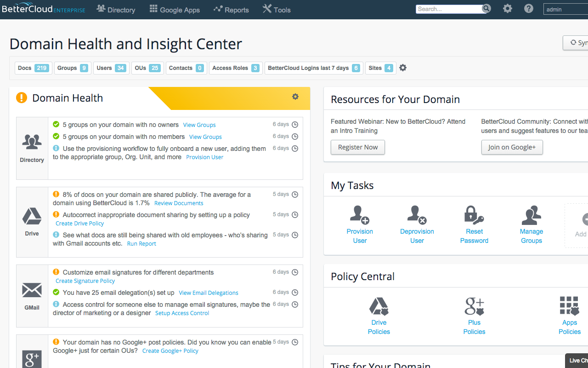
Task: Click the Register Now button
Action: [358, 147]
